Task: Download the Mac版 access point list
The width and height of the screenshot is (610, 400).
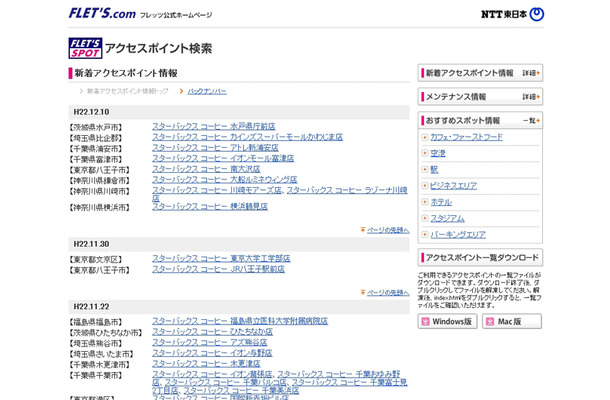Action: pyautogui.click(x=512, y=321)
